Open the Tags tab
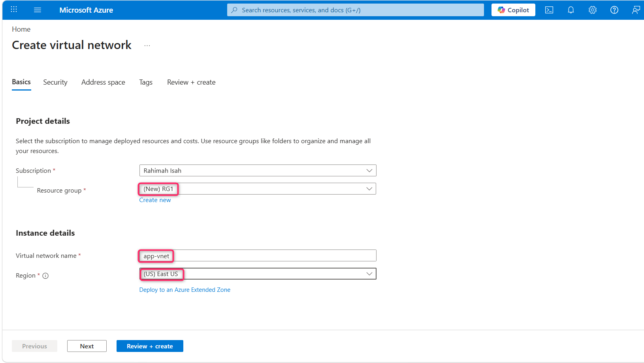This screenshot has height=363, width=644. 146,82
